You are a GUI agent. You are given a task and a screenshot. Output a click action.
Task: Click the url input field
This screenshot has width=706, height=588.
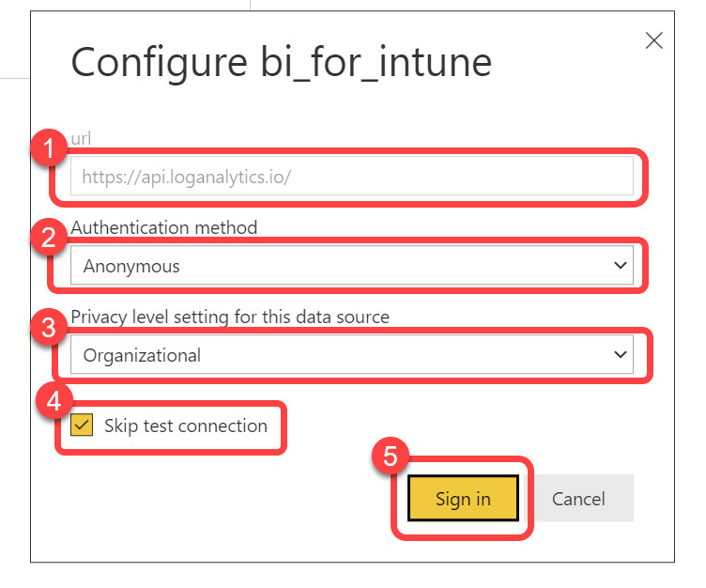click(351, 176)
